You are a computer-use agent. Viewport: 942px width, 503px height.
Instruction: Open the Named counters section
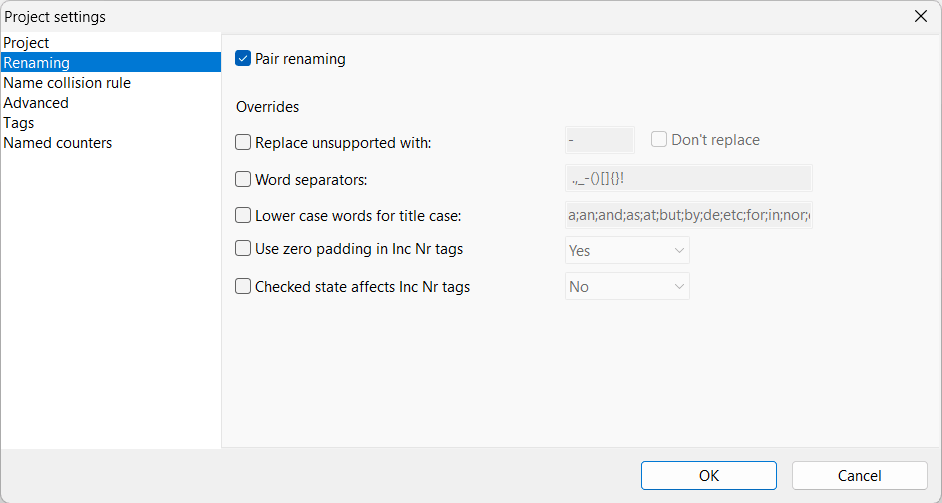tap(111, 143)
